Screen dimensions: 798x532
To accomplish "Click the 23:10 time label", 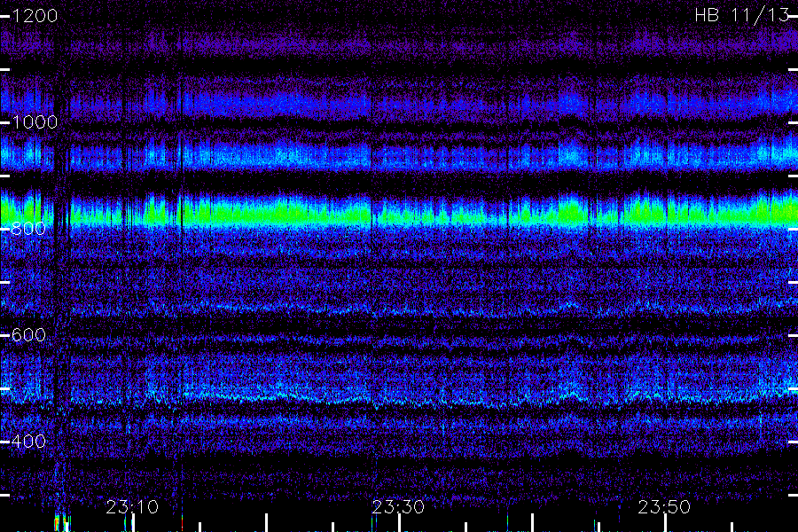I will (132, 507).
